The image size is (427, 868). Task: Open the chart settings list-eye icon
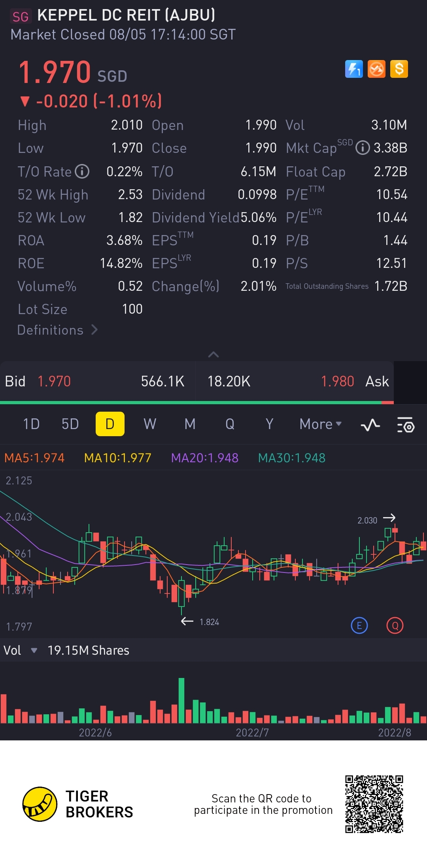(x=406, y=425)
